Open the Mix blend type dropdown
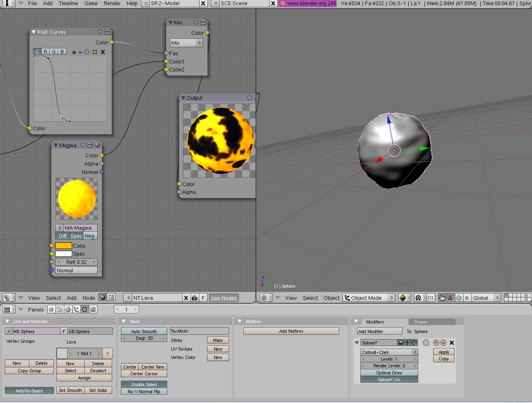Viewport: 532px width, 403px height. pyautogui.click(x=186, y=43)
